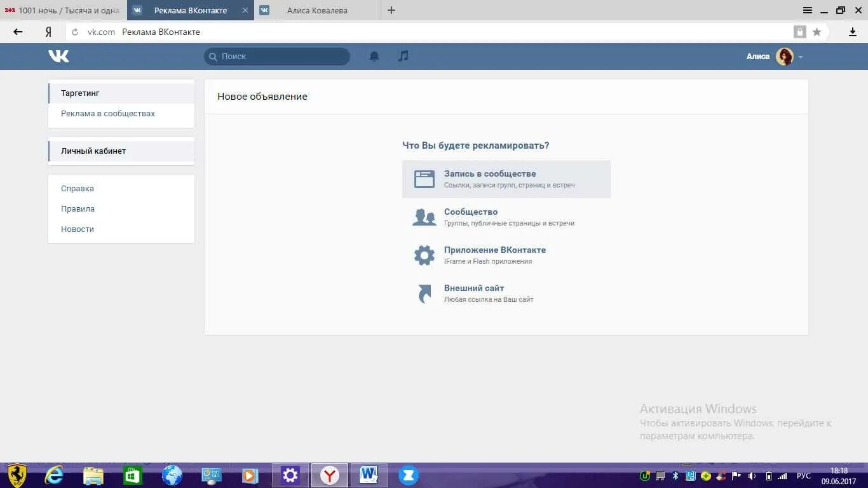Go back with browser arrow
The image size is (868, 488).
pos(18,32)
